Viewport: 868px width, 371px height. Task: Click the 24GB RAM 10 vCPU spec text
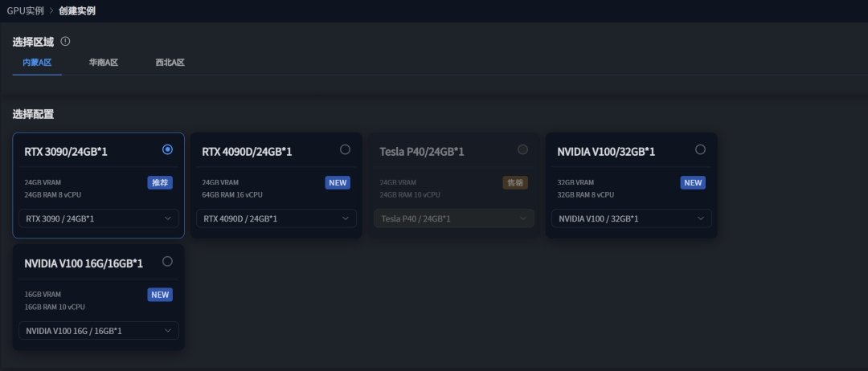(x=410, y=194)
